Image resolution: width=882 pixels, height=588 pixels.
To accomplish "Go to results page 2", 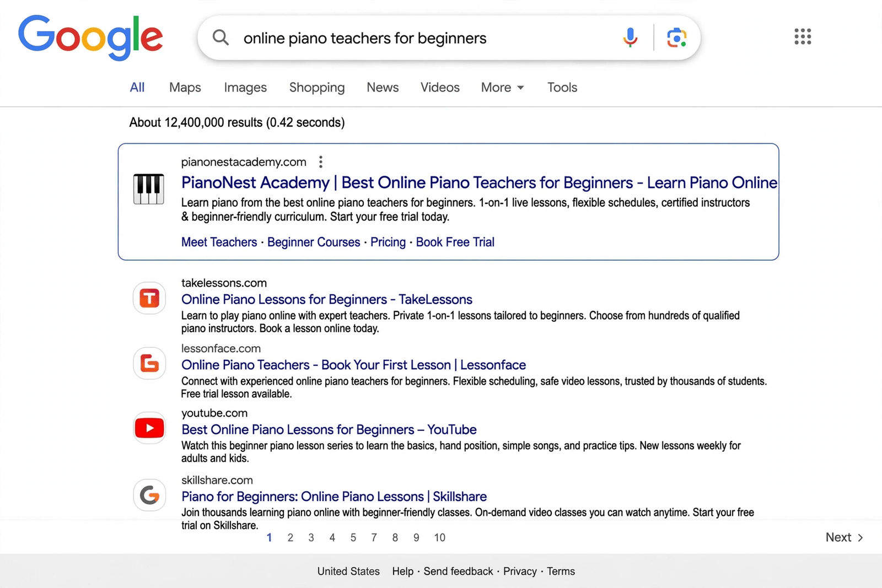I will [x=290, y=537].
